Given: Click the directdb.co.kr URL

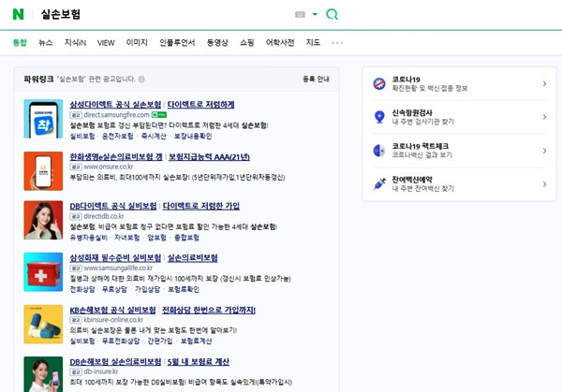Looking at the screenshot, I should tap(104, 216).
